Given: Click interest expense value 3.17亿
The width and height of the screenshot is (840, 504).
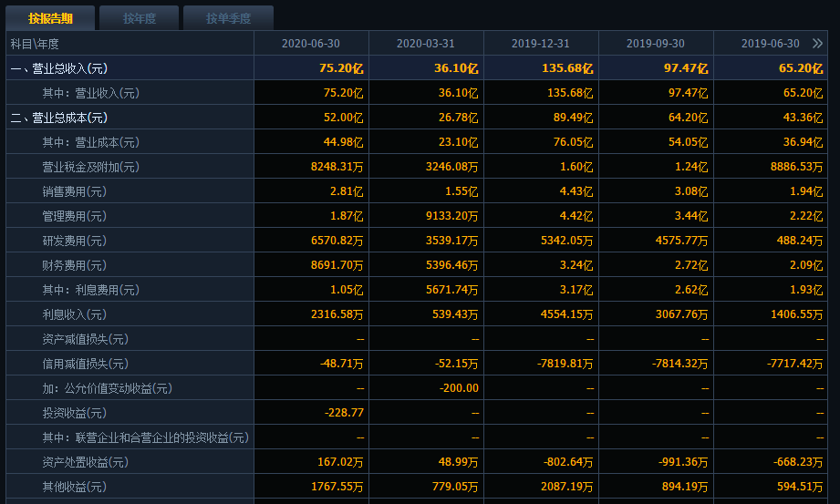Looking at the screenshot, I should click(576, 290).
